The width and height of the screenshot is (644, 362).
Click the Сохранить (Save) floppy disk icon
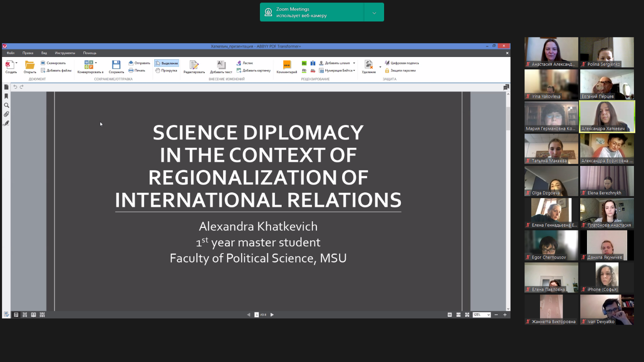coord(116,65)
